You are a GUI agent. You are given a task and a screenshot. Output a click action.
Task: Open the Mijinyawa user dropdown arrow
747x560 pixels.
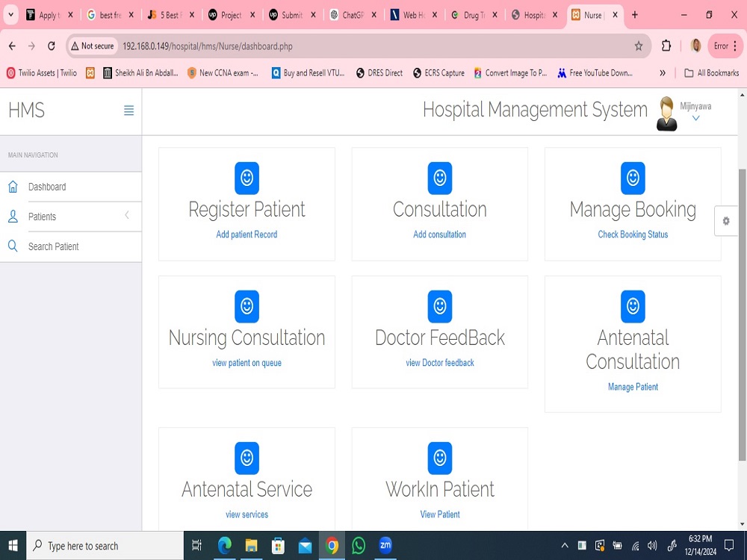695,118
